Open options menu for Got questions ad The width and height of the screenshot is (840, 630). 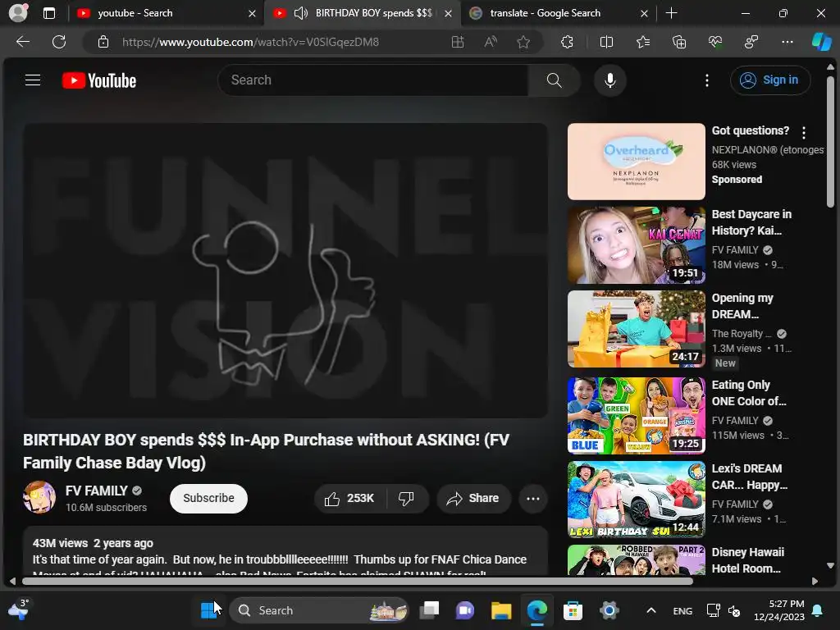click(804, 132)
